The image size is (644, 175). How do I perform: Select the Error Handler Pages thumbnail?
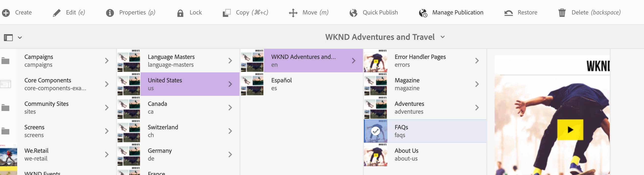click(x=375, y=61)
